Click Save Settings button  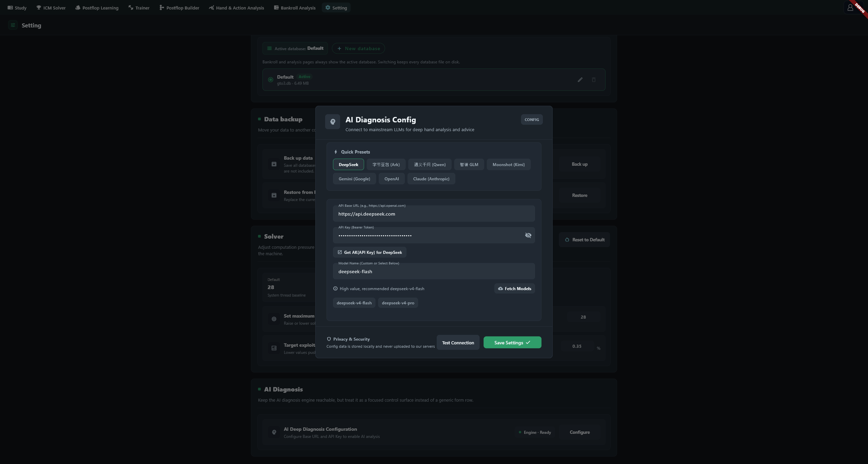[x=512, y=342]
